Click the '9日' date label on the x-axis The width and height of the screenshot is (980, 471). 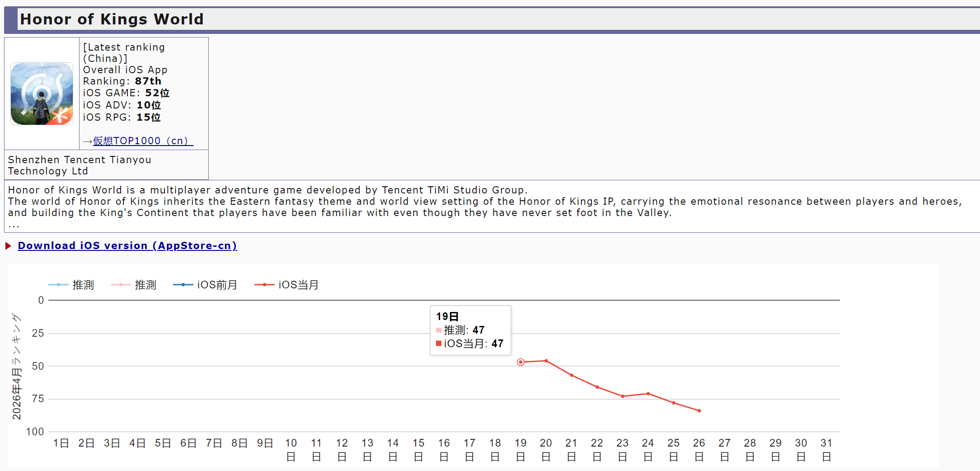point(265,443)
